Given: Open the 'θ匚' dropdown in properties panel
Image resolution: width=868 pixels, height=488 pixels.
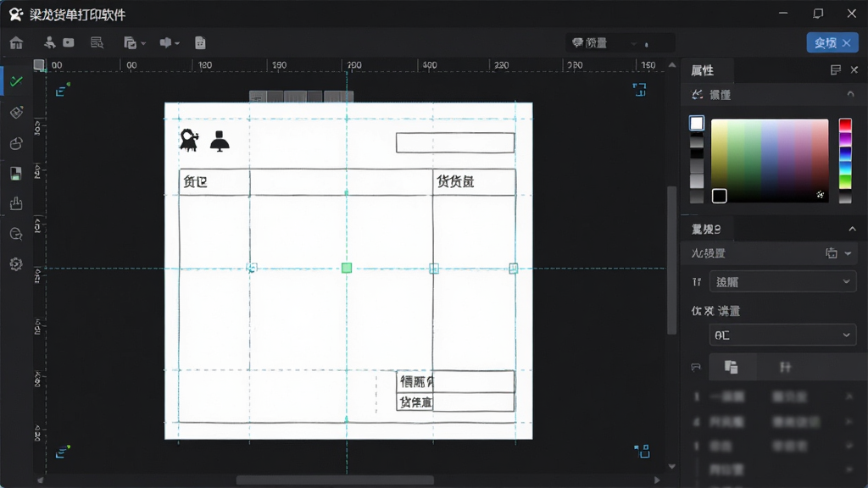Looking at the screenshot, I should (782, 335).
